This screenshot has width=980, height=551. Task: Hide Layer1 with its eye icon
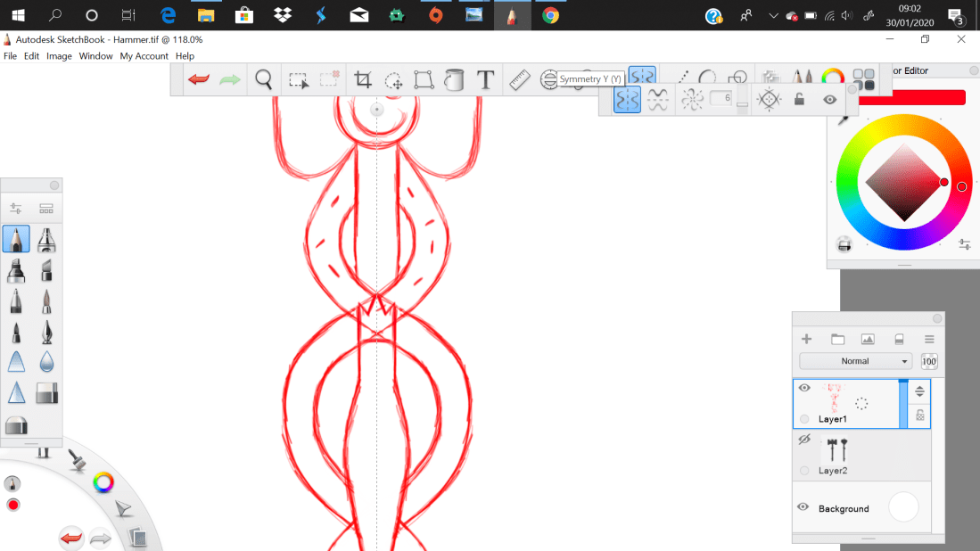[803, 387]
